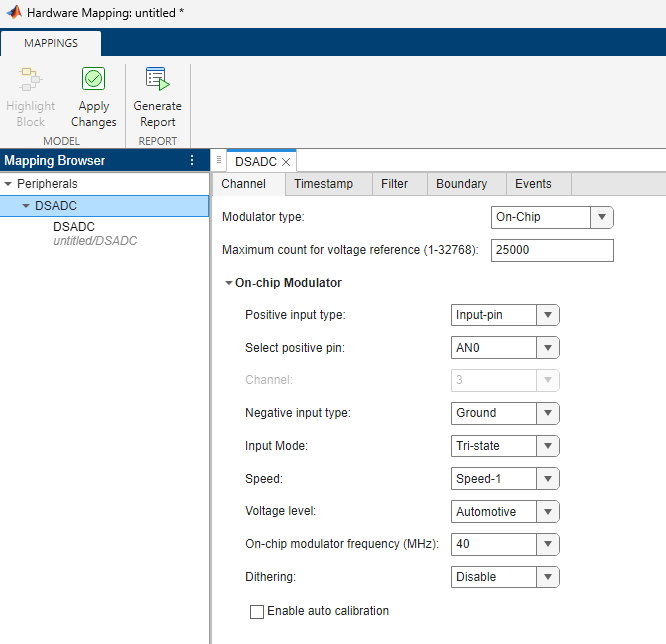
Task: Select the MAPPINGS ribbon tab
Action: tap(51, 44)
